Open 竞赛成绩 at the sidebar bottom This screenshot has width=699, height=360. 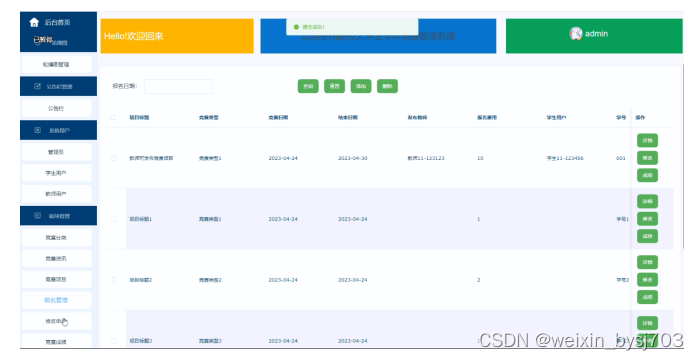56,342
